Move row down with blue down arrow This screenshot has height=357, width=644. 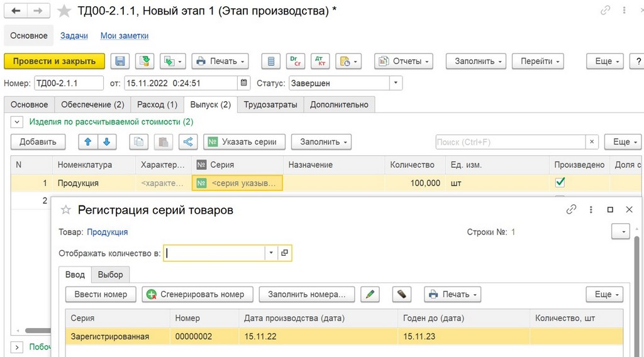pyautogui.click(x=107, y=142)
